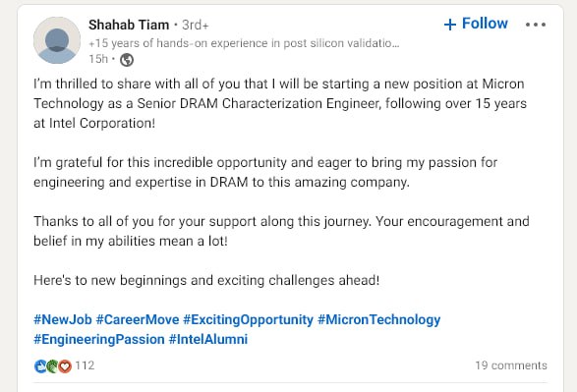Open the three-dot post options menu
Image resolution: width=577 pixels, height=392 pixels.
(536, 25)
